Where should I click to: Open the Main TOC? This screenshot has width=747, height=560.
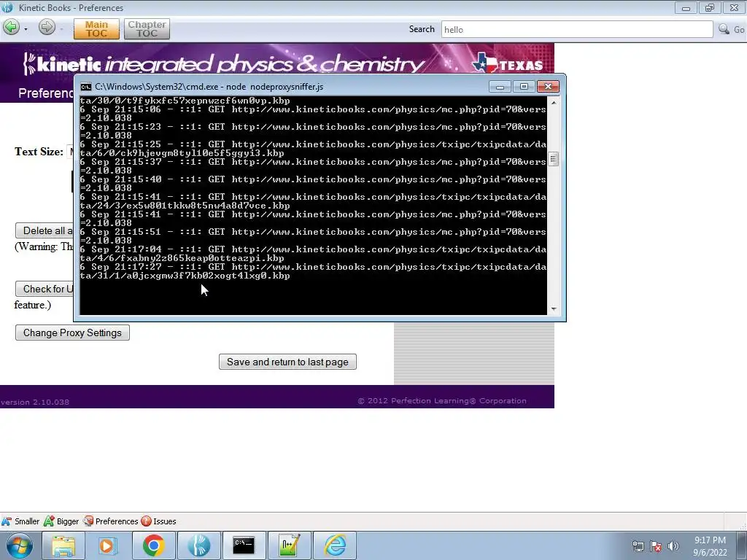click(x=97, y=29)
